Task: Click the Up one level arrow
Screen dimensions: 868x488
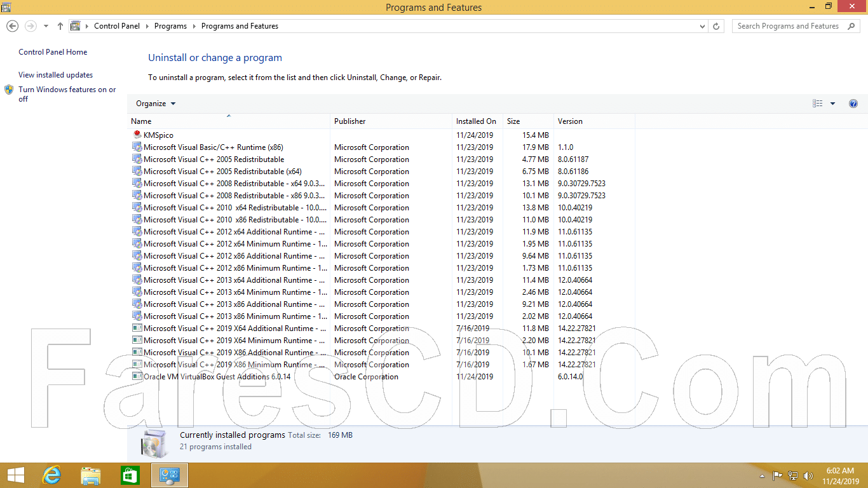Action: (x=60, y=26)
